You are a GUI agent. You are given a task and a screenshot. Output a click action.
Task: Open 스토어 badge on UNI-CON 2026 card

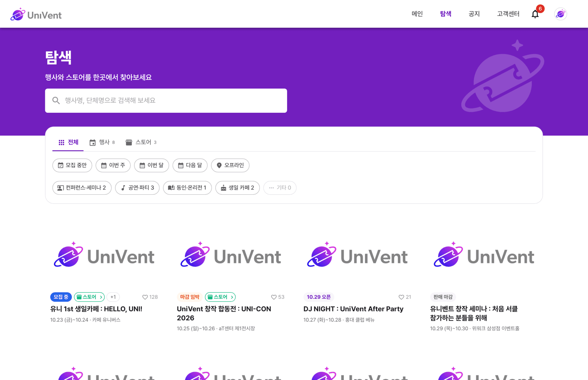coord(220,297)
